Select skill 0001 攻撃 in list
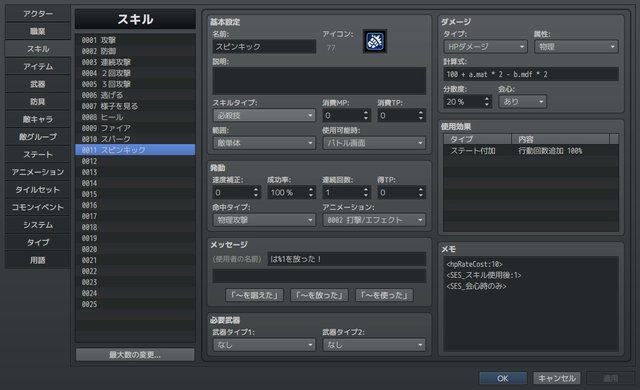 point(135,40)
